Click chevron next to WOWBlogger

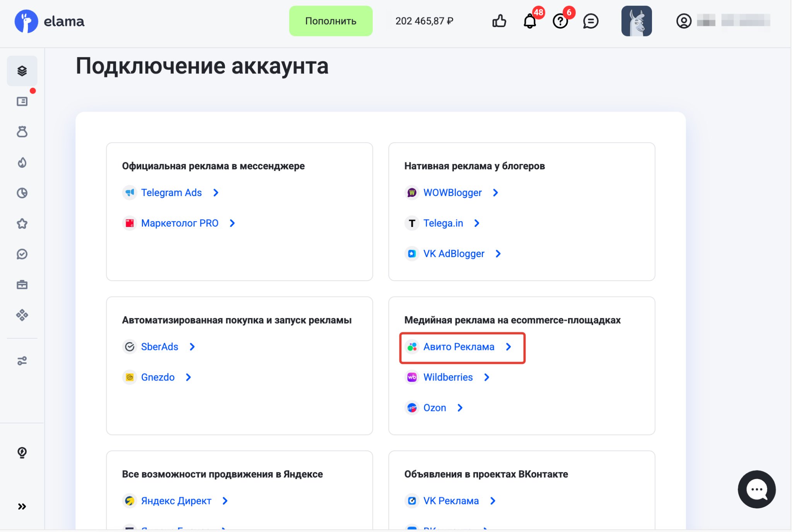point(495,192)
